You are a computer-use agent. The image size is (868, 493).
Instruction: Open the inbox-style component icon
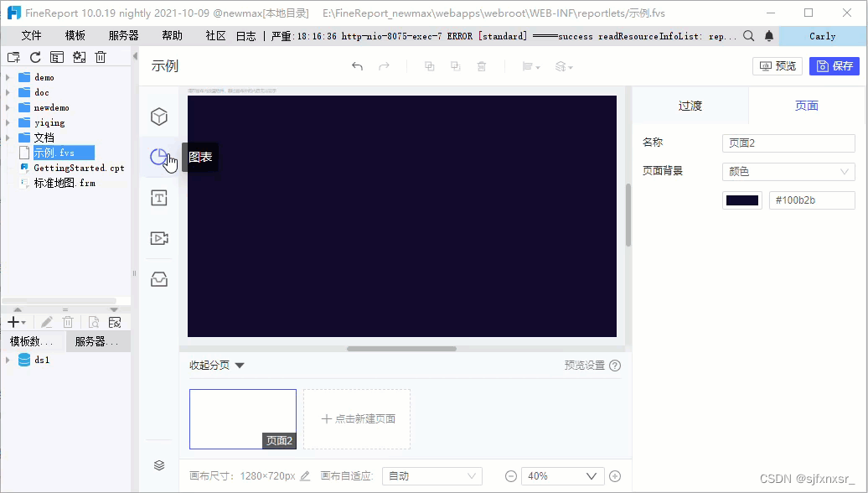click(x=159, y=279)
